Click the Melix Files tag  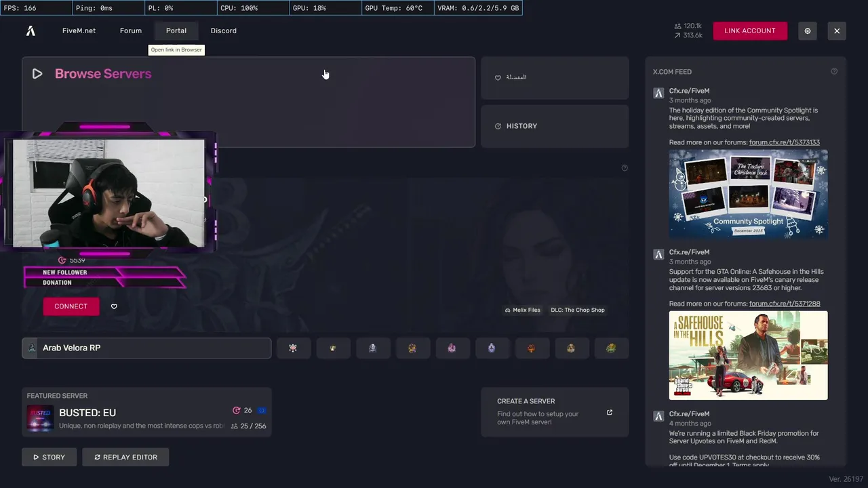click(523, 310)
